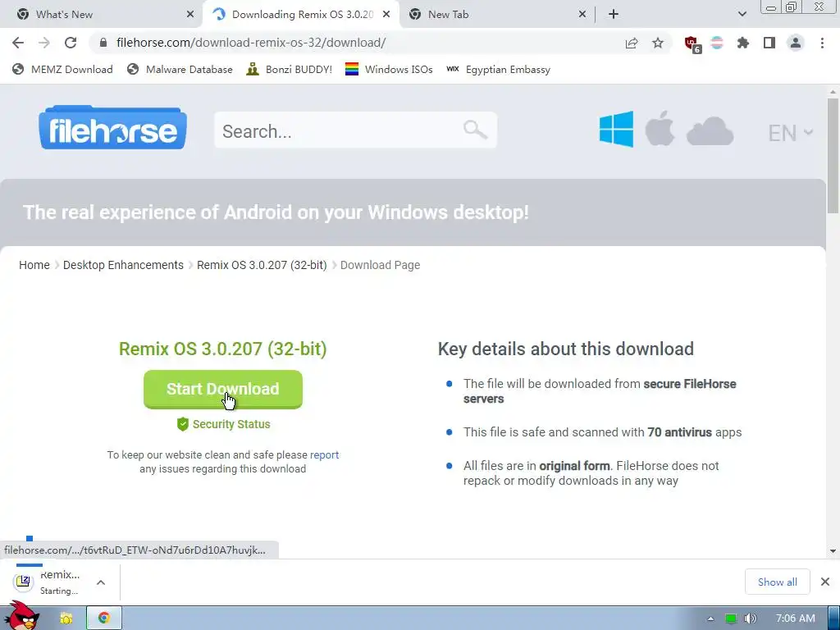Open the Chrome three-dot menu
The height and width of the screenshot is (630, 840).
pos(822,43)
